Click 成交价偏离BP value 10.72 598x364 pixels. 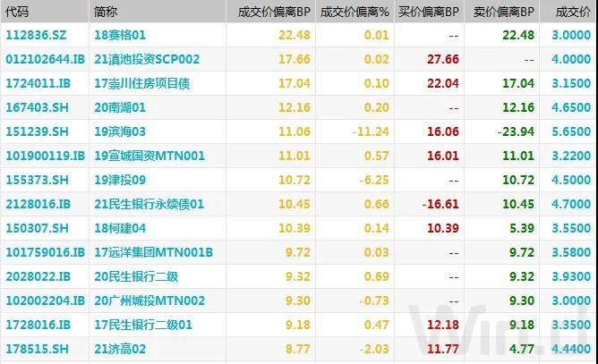294,180
